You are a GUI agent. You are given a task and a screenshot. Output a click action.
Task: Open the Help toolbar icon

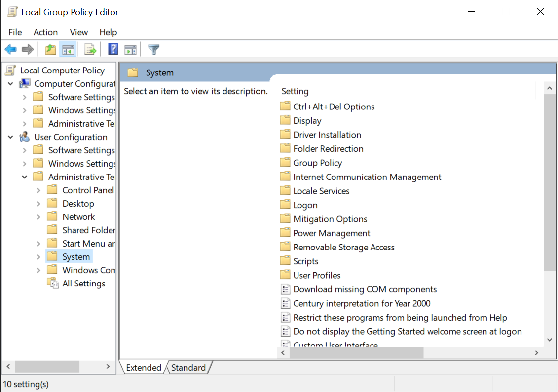(x=113, y=49)
